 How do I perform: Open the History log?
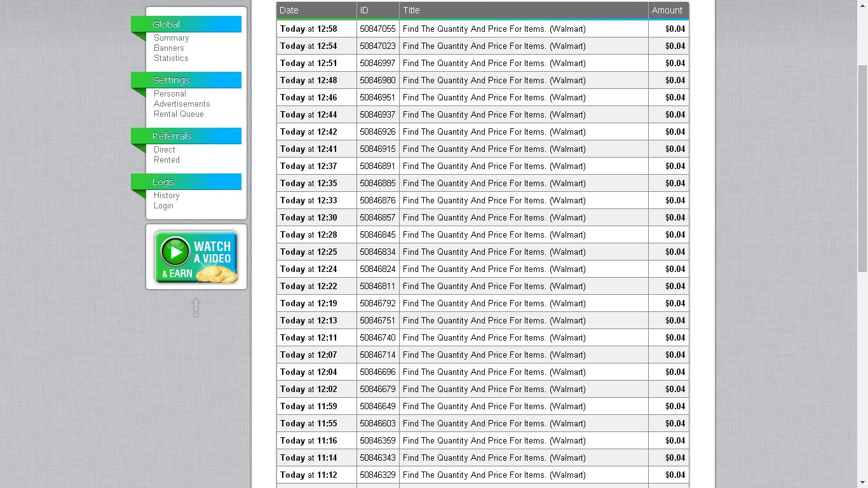(x=166, y=196)
